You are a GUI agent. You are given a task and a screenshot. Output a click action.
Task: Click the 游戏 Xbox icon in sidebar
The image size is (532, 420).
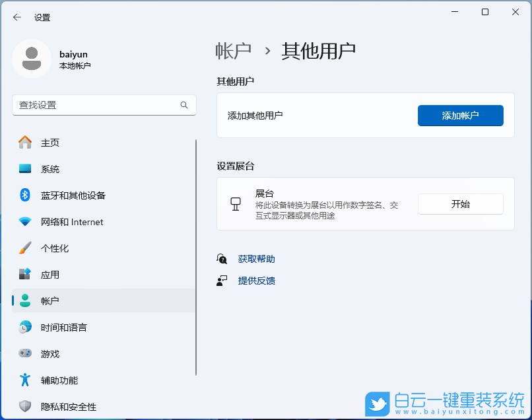[x=26, y=354]
